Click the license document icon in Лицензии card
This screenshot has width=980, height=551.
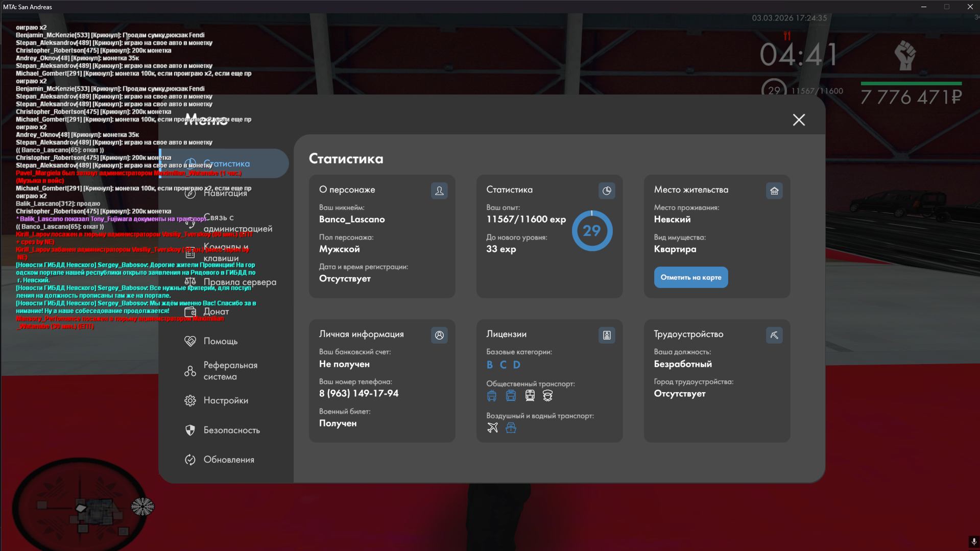607,336
